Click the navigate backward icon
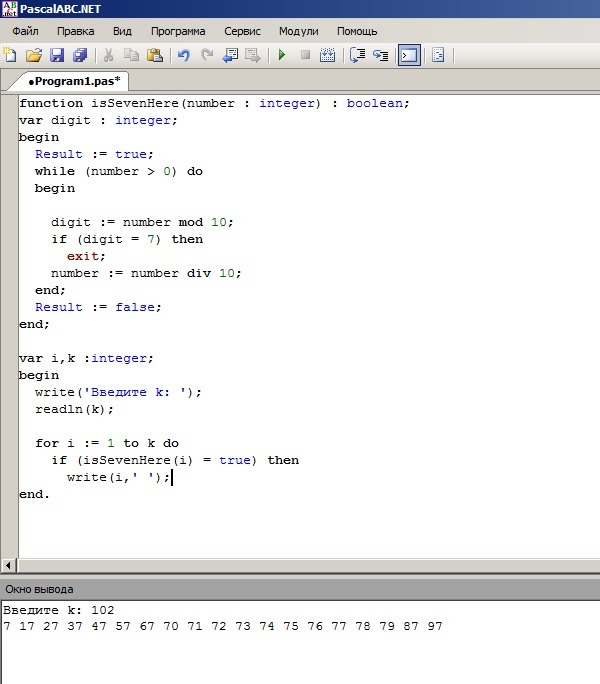Screen dimensions: 600x684 [230, 55]
